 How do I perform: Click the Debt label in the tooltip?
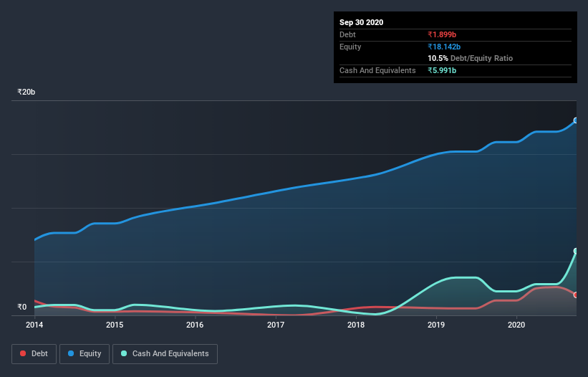point(347,34)
